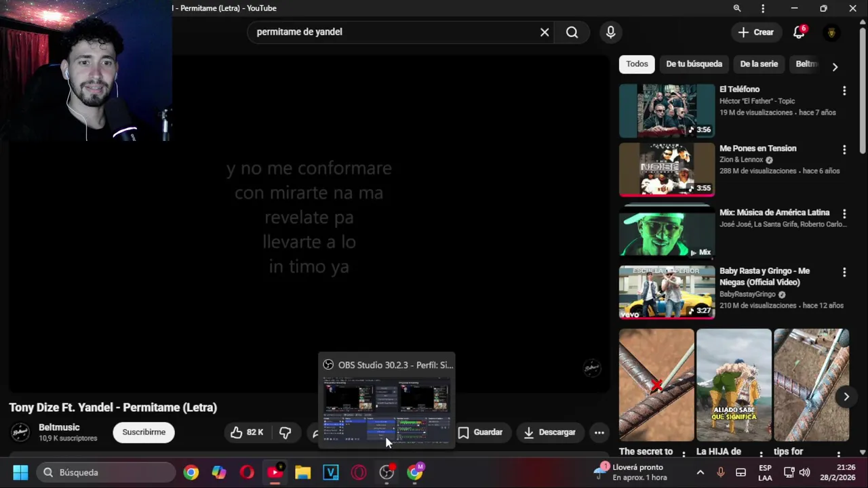The height and width of the screenshot is (488, 868).
Task: Open the weather widget Lloverá pronto
Action: [631, 472]
